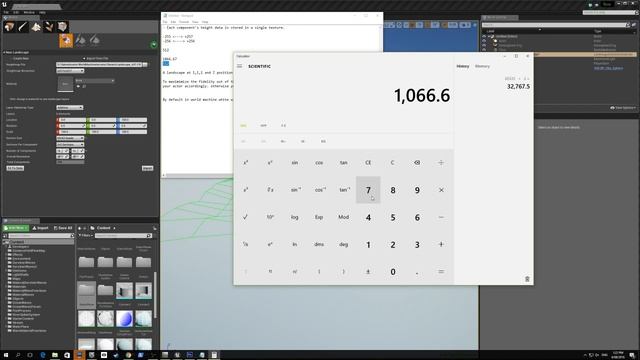Open the Edit menu in Unreal Editor

tap(16, 12)
